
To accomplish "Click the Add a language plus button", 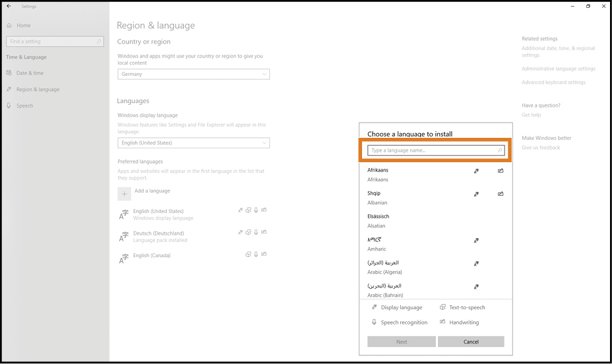I will click(x=124, y=193).
